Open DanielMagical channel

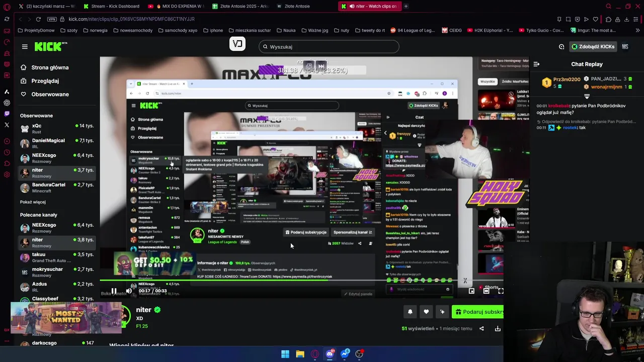(x=57, y=143)
